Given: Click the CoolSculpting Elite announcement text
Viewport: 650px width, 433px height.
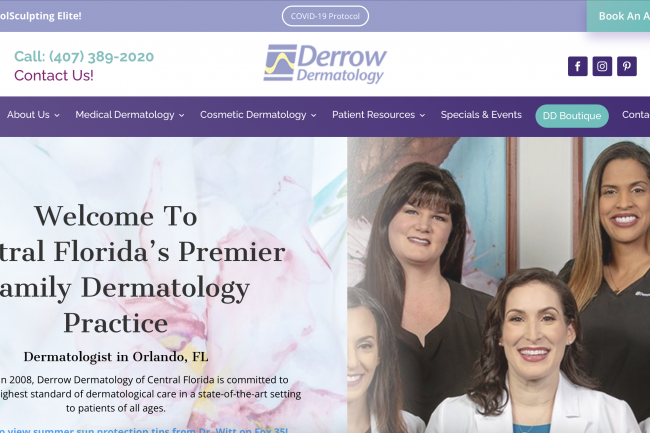Looking at the screenshot, I should tap(41, 16).
